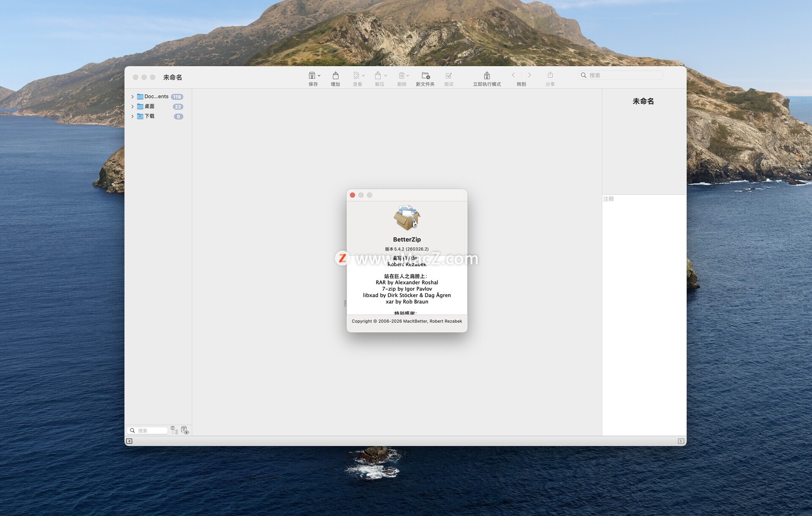Expand the Doc...ents folder tree item

(x=132, y=97)
